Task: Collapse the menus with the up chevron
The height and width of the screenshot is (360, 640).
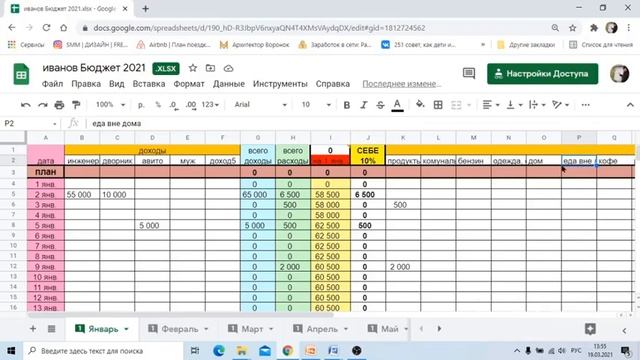Action: (x=630, y=105)
